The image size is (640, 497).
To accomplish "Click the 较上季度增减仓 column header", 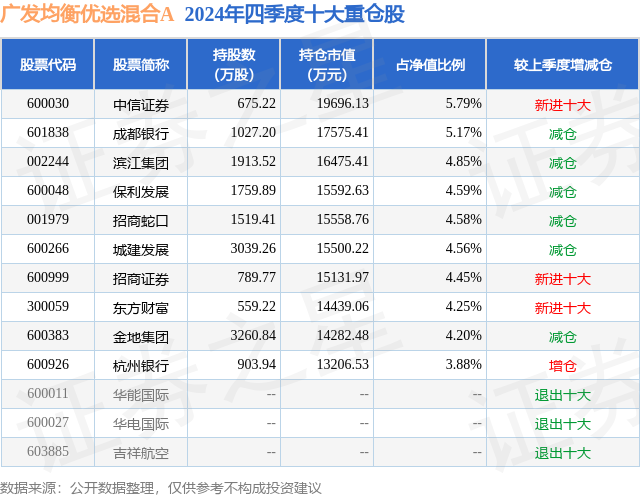I will [563, 64].
